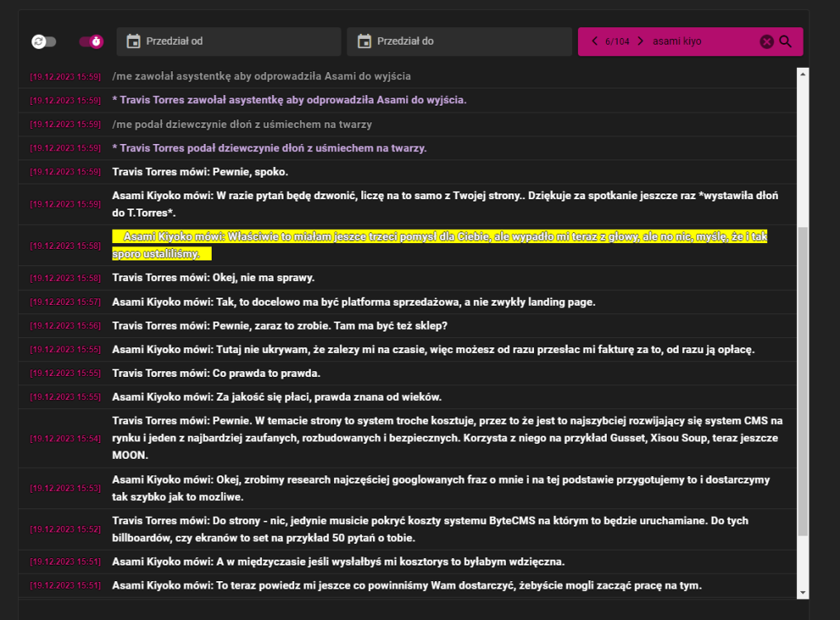Open calendar for Przedział od
Screen dimensions: 840x620
[133, 41]
